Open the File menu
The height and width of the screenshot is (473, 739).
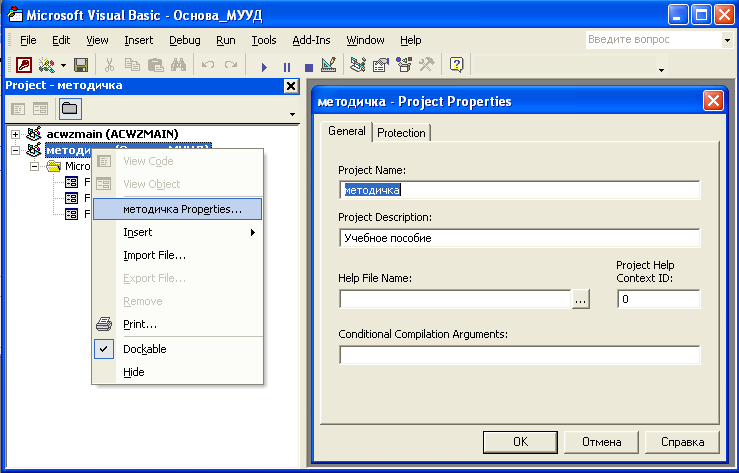click(x=28, y=41)
